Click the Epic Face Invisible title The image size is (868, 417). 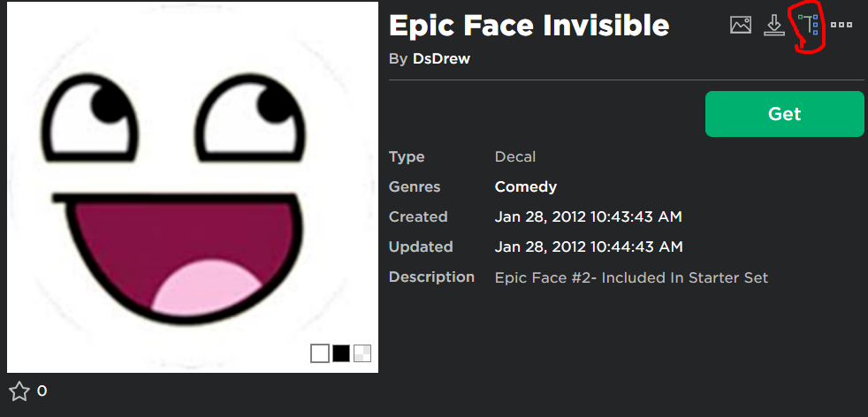[x=529, y=26]
